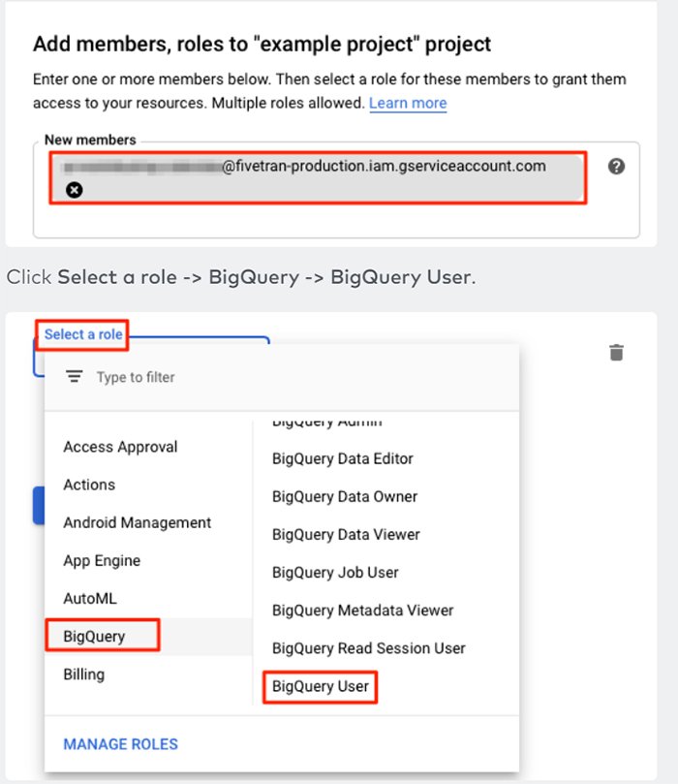Click the filter icon beside Type to filter
Image resolution: width=678 pixels, height=784 pixels.
tap(74, 377)
